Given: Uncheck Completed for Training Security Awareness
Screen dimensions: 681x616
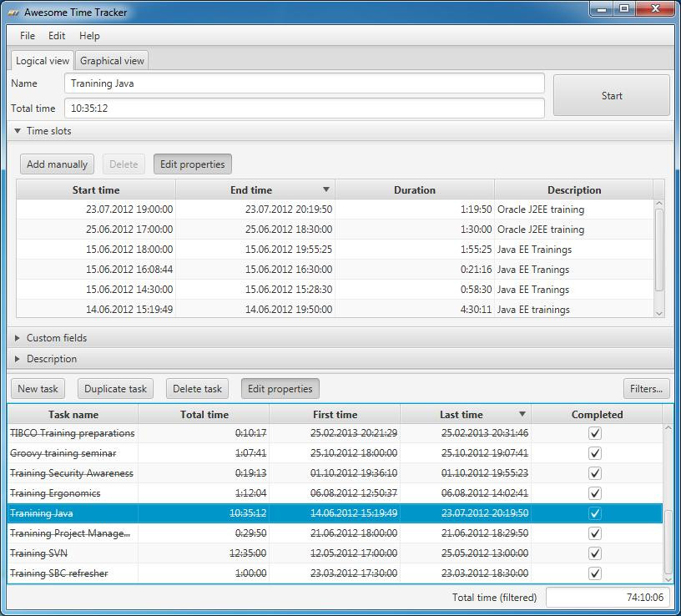Looking at the screenshot, I should pyautogui.click(x=594, y=473).
